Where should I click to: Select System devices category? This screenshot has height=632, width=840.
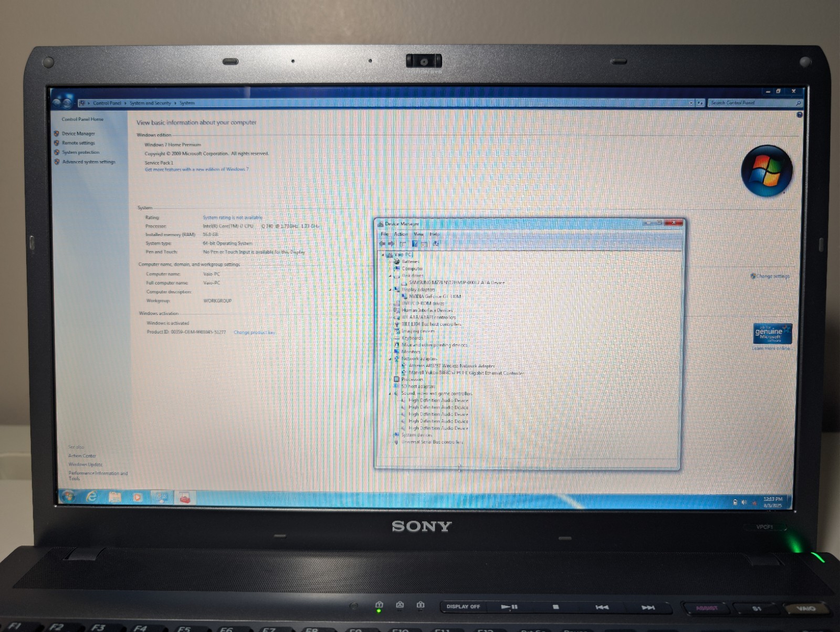click(417, 435)
